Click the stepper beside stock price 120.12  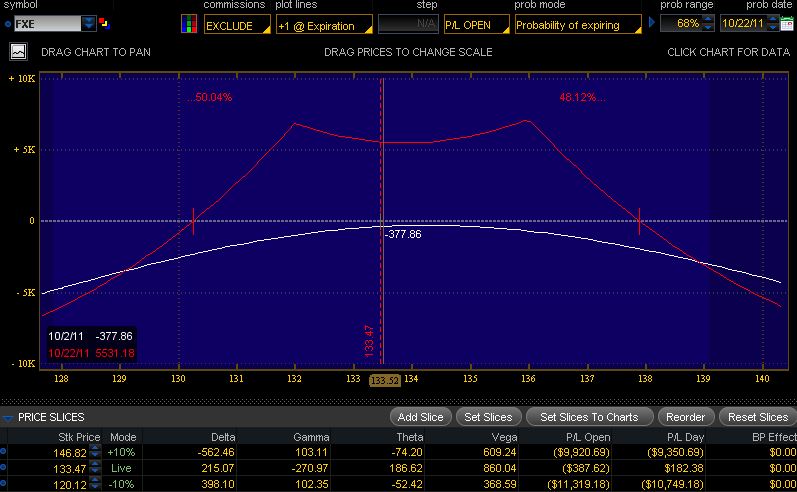click(x=95, y=484)
